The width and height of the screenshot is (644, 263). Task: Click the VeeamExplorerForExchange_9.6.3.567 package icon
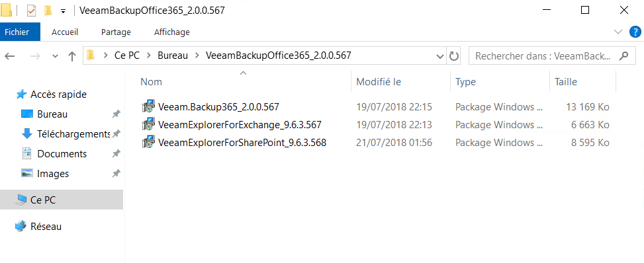(x=148, y=125)
